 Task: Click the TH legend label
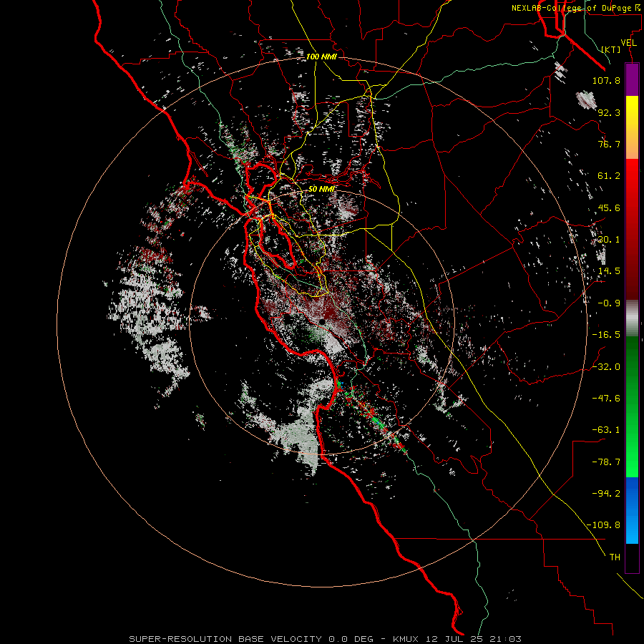pyautogui.click(x=615, y=557)
